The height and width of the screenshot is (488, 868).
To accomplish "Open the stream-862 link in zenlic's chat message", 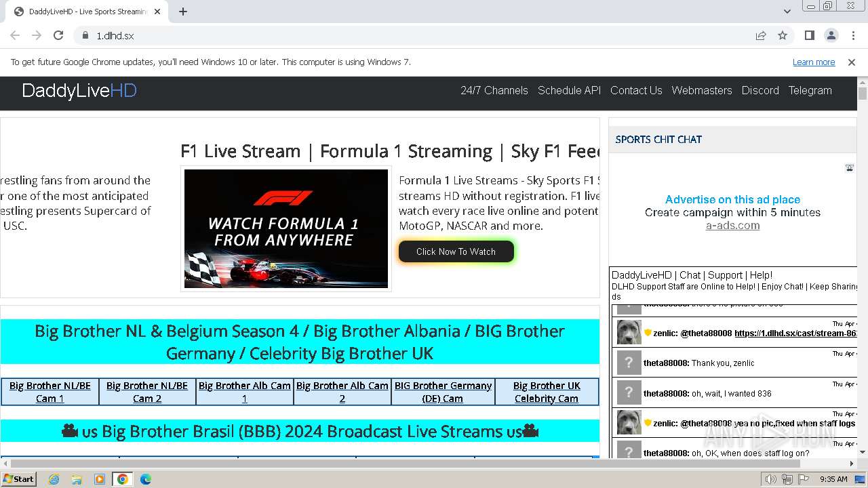I will pos(795,333).
